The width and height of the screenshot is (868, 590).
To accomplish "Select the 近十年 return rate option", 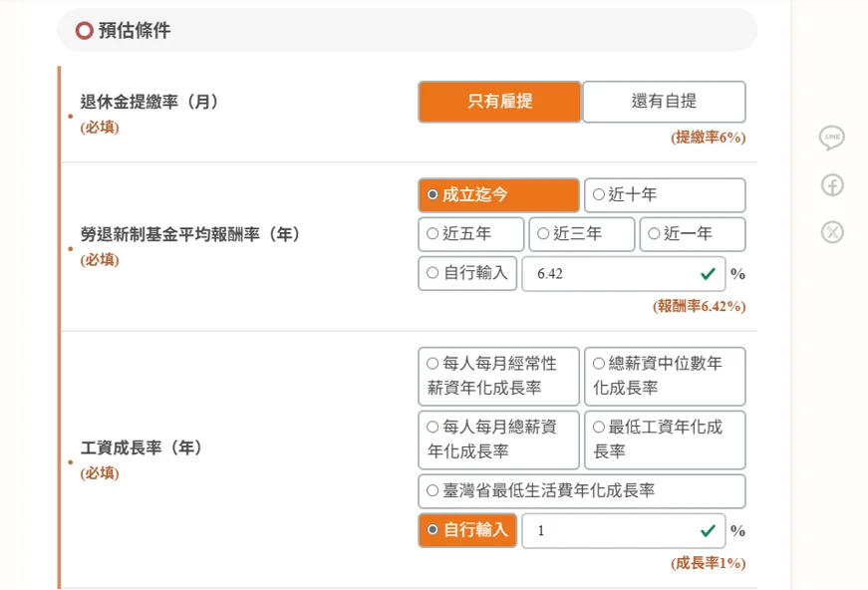I will pos(665,195).
